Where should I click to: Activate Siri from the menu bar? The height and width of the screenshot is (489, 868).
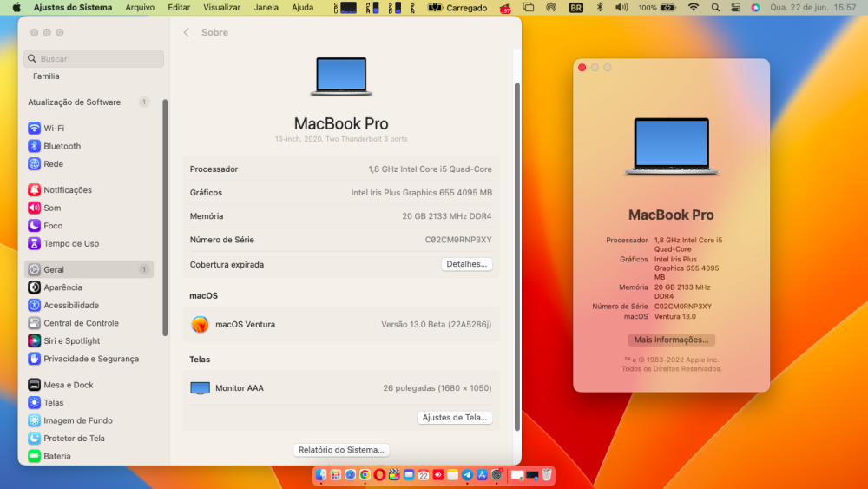(x=755, y=7)
